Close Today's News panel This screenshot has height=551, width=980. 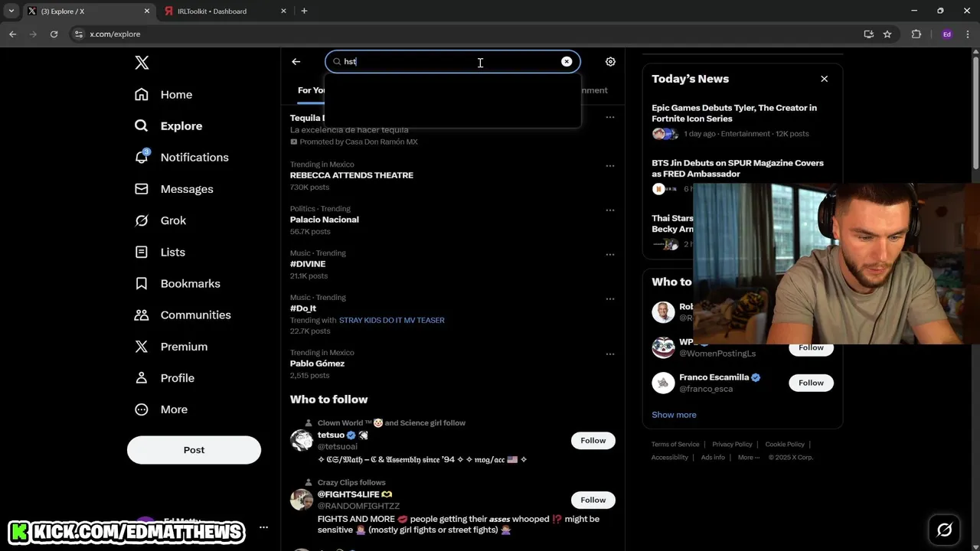(825, 79)
